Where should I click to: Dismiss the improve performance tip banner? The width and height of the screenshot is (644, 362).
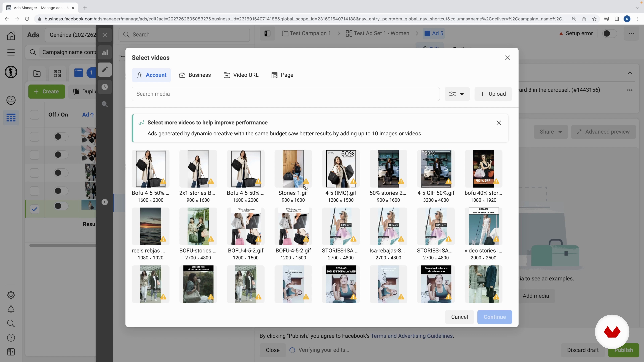[x=499, y=123]
